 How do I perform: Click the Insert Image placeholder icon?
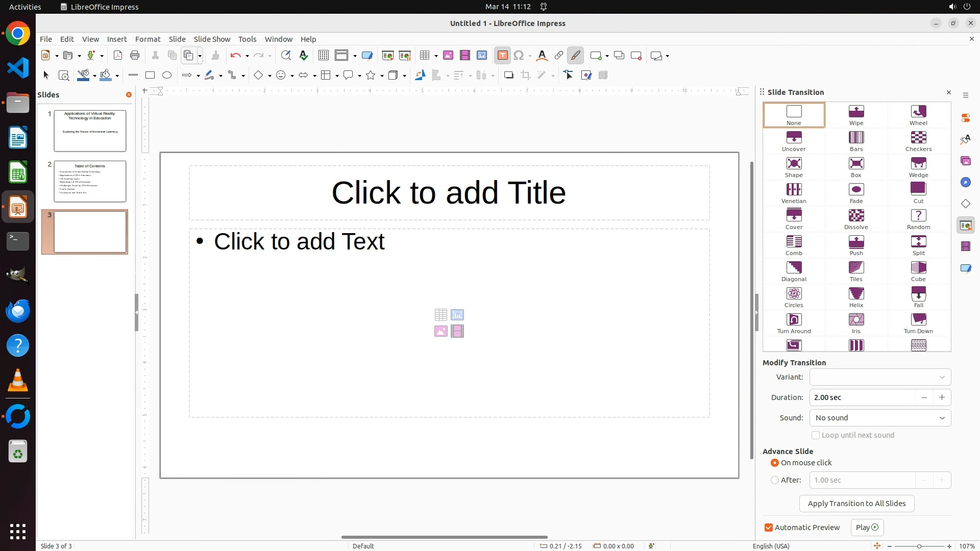(x=441, y=332)
